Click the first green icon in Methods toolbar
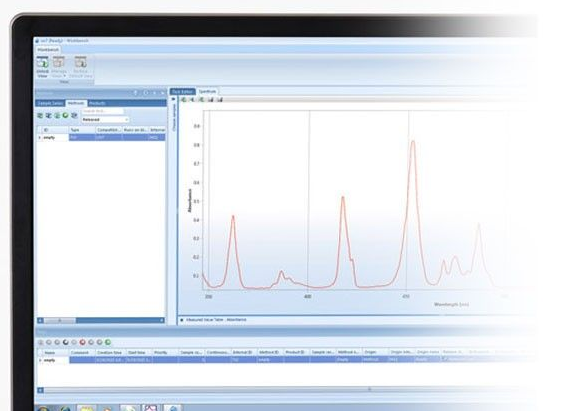Screen dimensions: 582x411 pyautogui.click(x=40, y=116)
